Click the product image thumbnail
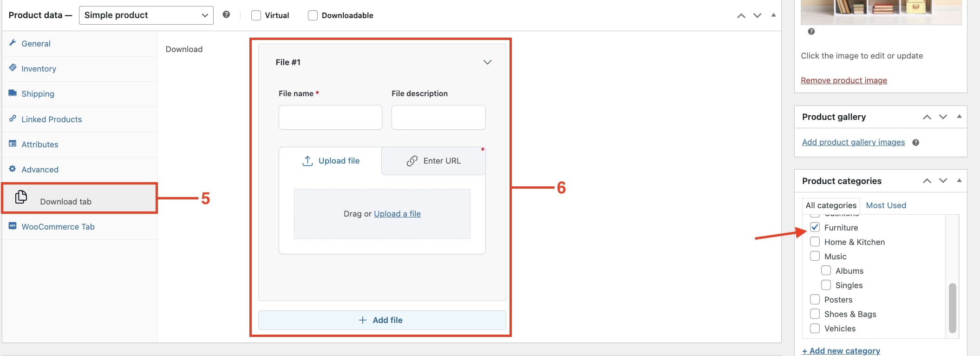 pos(881,12)
